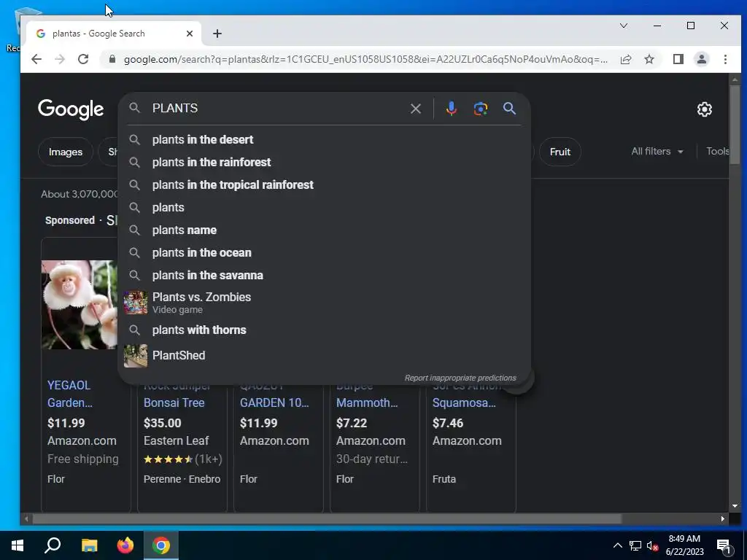Pick plants with thorns suggestion

coord(325,330)
